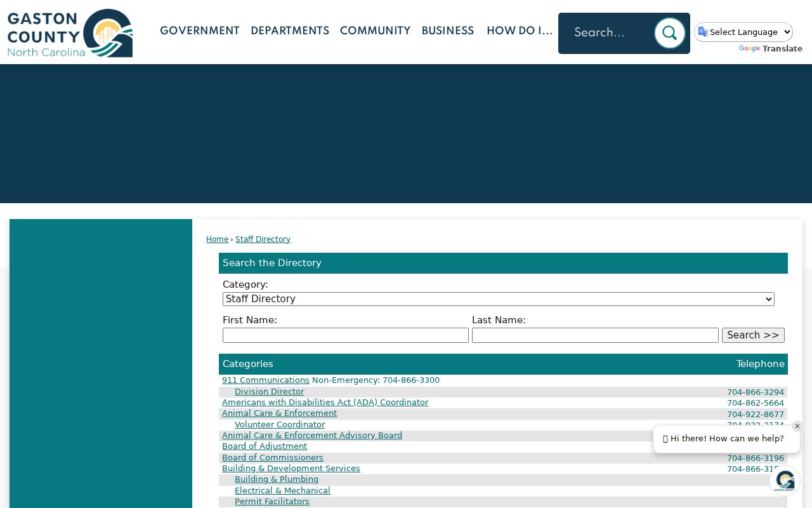Open Building & Development Services link
The width and height of the screenshot is (812, 508).
tap(291, 469)
